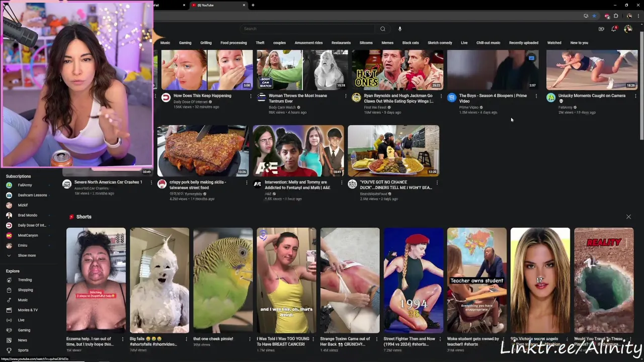Click the YouTube search field
This screenshot has width=644, height=362.
[x=307, y=29]
